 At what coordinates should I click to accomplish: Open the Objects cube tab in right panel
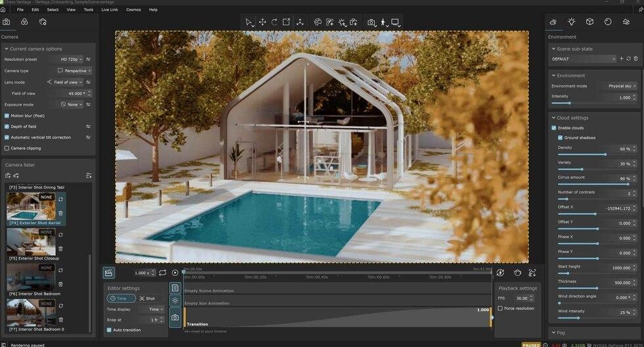pyautogui.click(x=589, y=22)
